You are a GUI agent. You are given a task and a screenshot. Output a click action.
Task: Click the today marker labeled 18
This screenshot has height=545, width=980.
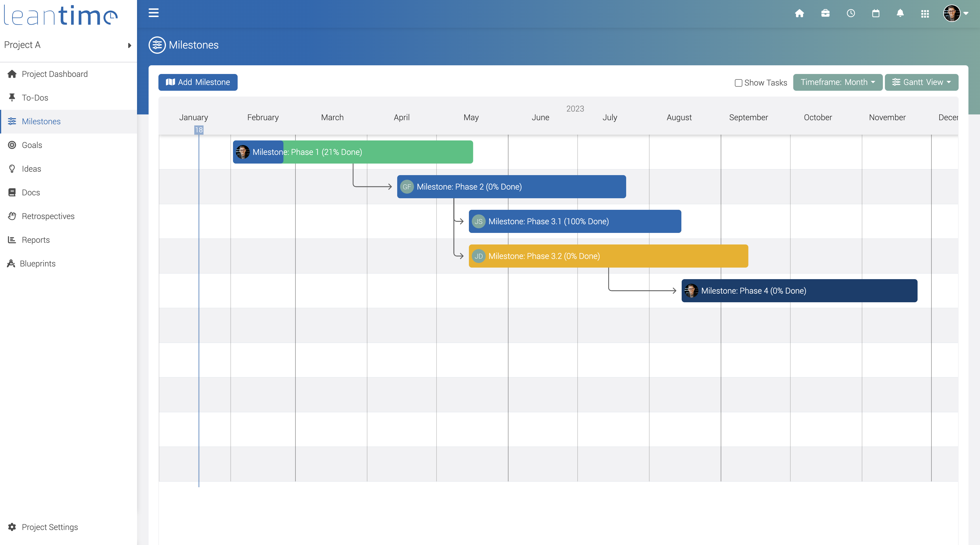click(x=199, y=130)
